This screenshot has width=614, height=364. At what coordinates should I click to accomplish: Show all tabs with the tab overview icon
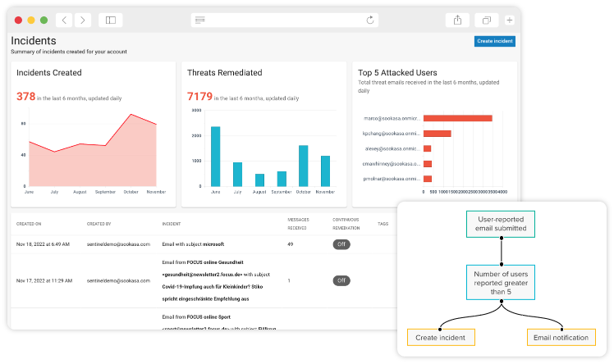pyautogui.click(x=487, y=20)
